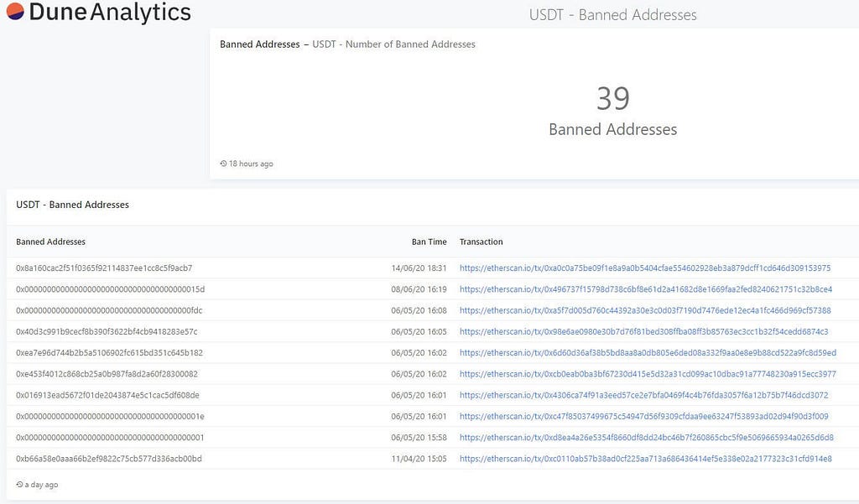Click the Banned Addresses query title link
The height and width of the screenshot is (504, 859).
[260, 44]
